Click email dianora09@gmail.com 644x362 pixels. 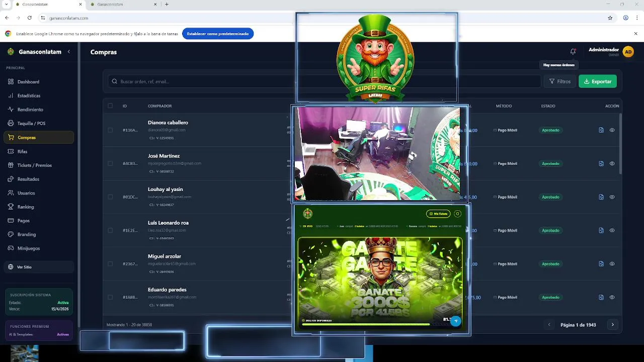coord(167,130)
